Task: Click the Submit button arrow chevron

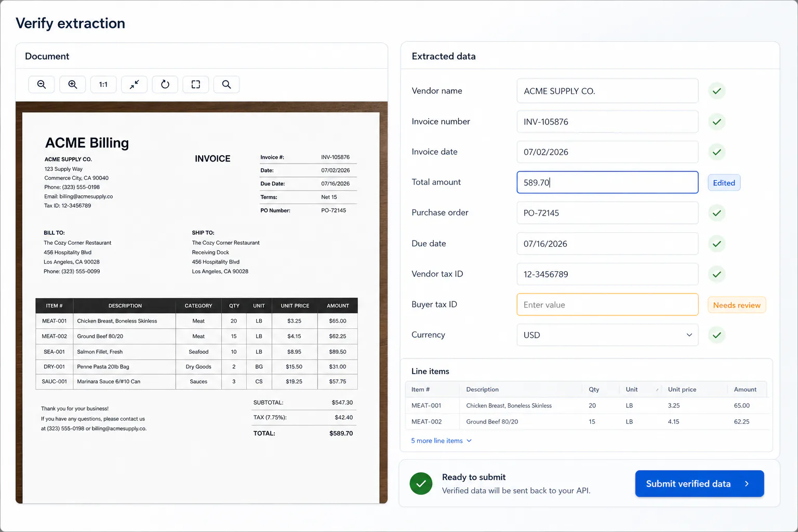Action: [x=747, y=484]
